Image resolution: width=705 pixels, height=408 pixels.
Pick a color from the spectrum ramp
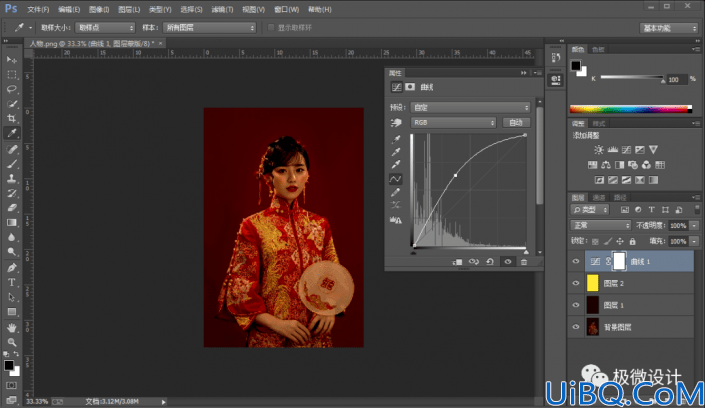[x=631, y=109]
